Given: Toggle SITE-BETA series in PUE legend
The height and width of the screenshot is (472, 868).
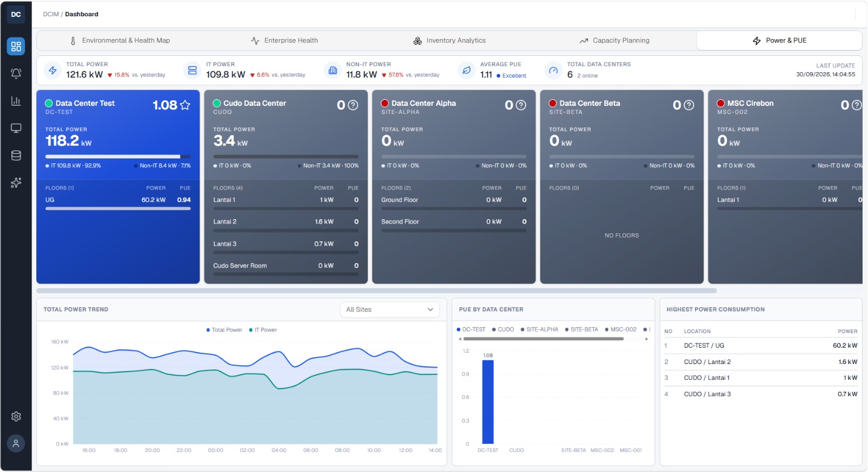Looking at the screenshot, I should click(x=582, y=329).
